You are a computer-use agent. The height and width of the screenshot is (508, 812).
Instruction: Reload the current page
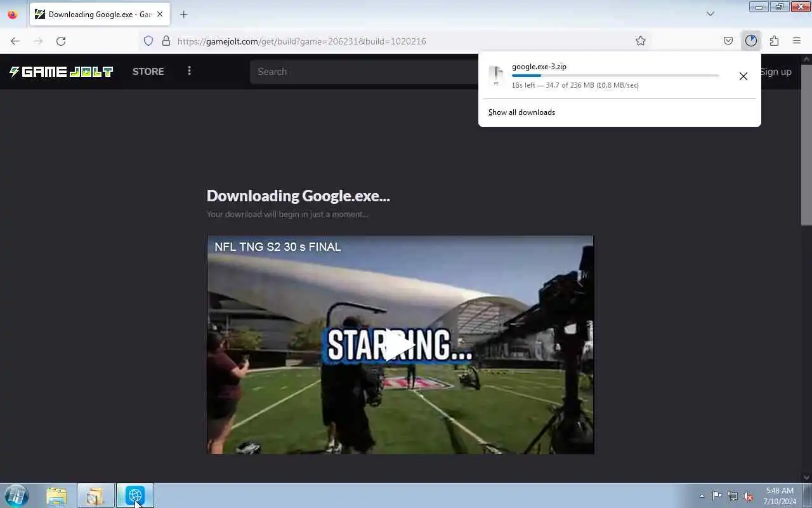(61, 41)
